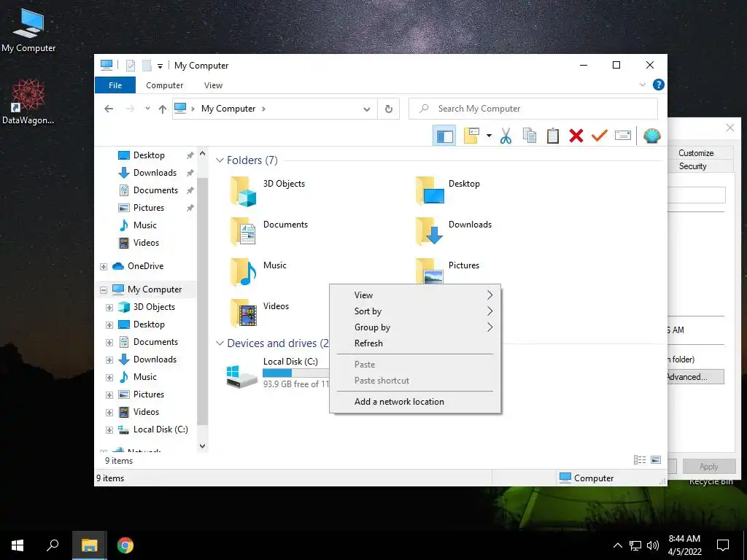
Task: Open Group by submenu in context menu
Action: (x=415, y=327)
